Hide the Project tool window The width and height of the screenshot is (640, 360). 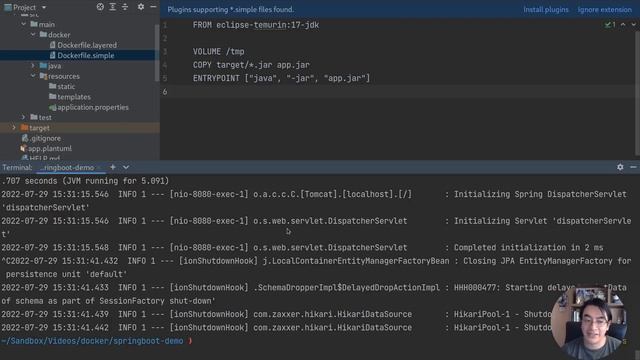pos(153,7)
